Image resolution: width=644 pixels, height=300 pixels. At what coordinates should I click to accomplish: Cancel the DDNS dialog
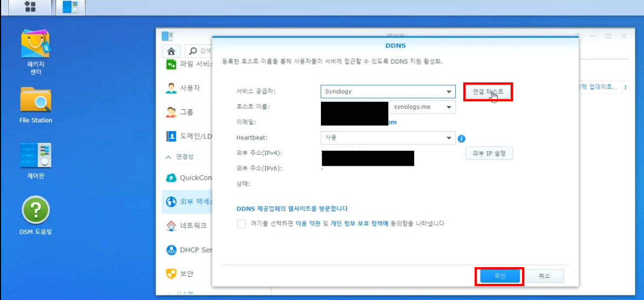coord(544,276)
